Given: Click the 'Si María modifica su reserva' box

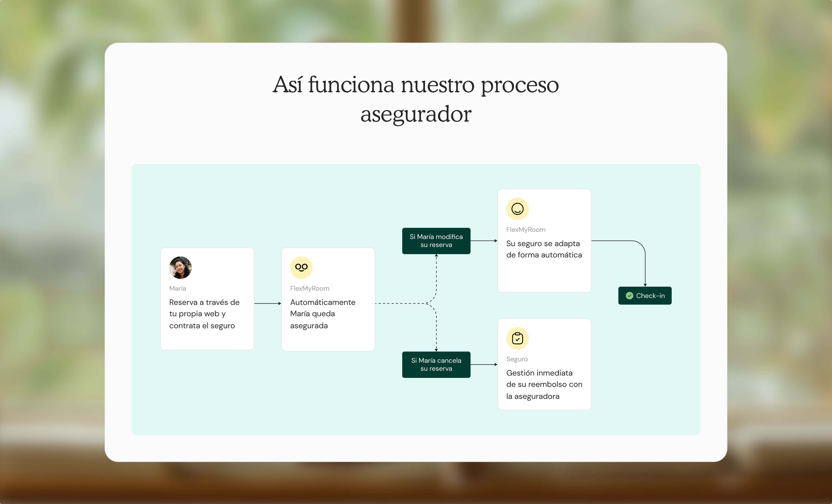Looking at the screenshot, I should point(436,241).
